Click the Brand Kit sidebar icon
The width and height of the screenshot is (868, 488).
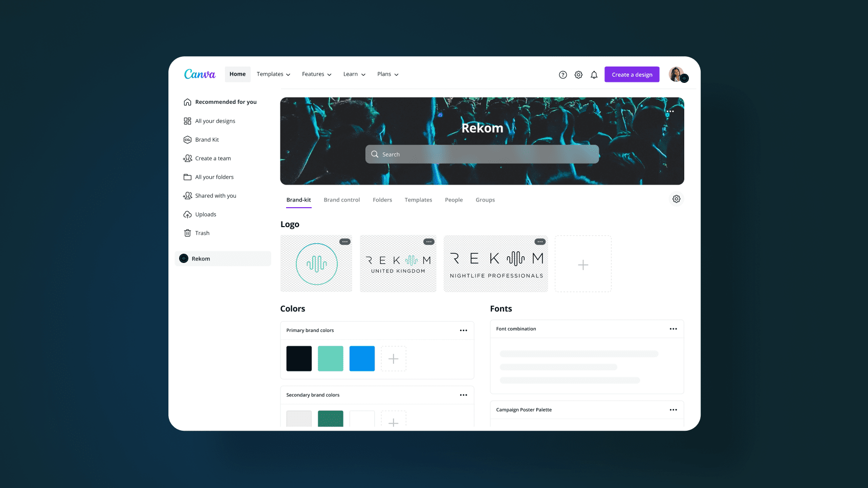[x=187, y=140]
